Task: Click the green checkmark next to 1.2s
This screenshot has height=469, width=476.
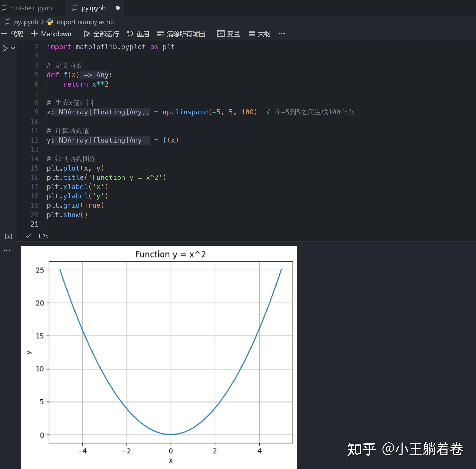Action: [x=28, y=236]
